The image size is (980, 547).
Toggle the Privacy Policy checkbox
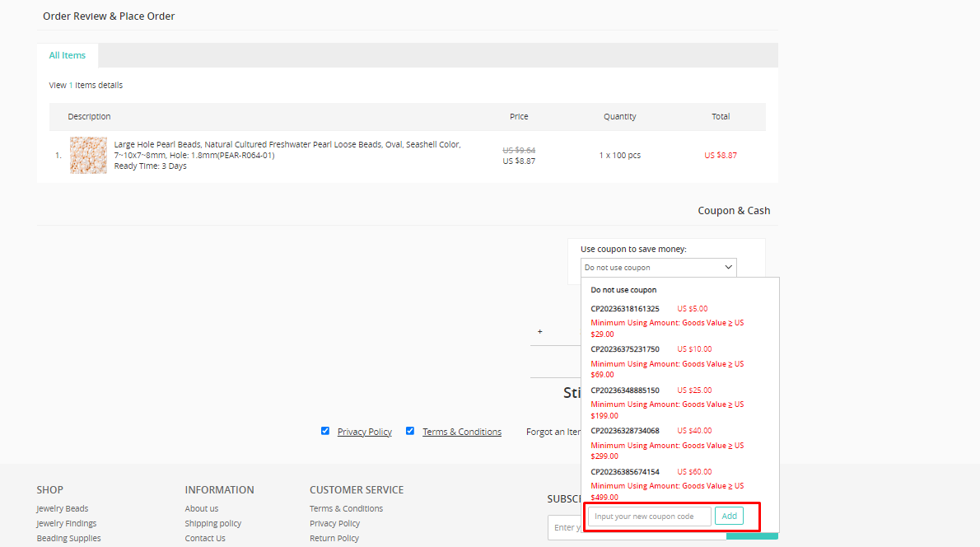325,431
